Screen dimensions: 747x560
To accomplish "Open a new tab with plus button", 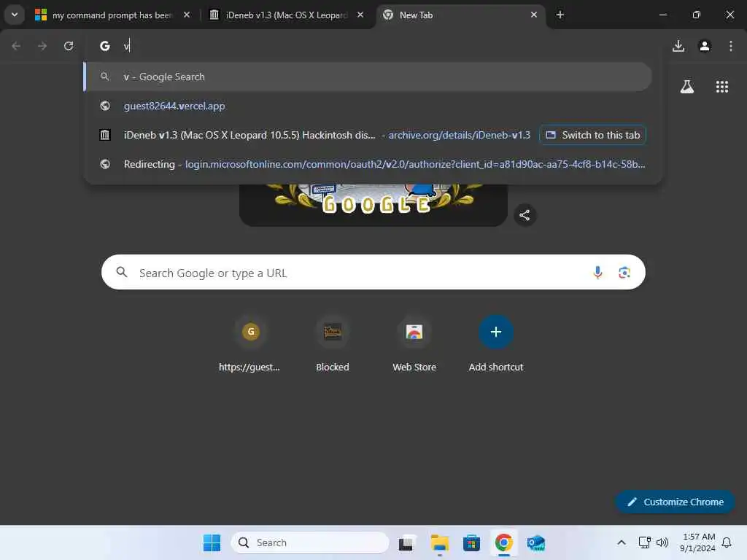I will [x=560, y=15].
